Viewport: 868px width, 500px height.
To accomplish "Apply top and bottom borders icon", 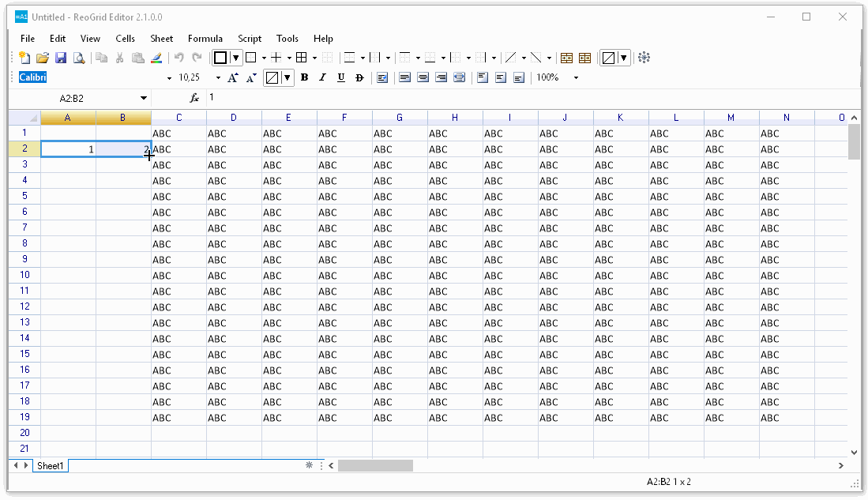I will tap(349, 58).
